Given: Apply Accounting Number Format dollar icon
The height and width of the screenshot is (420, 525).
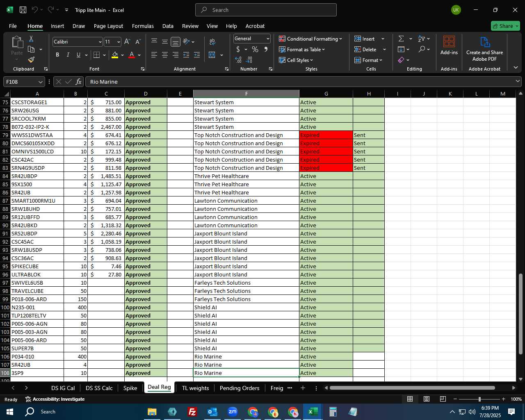Looking at the screenshot, I should [x=238, y=49].
